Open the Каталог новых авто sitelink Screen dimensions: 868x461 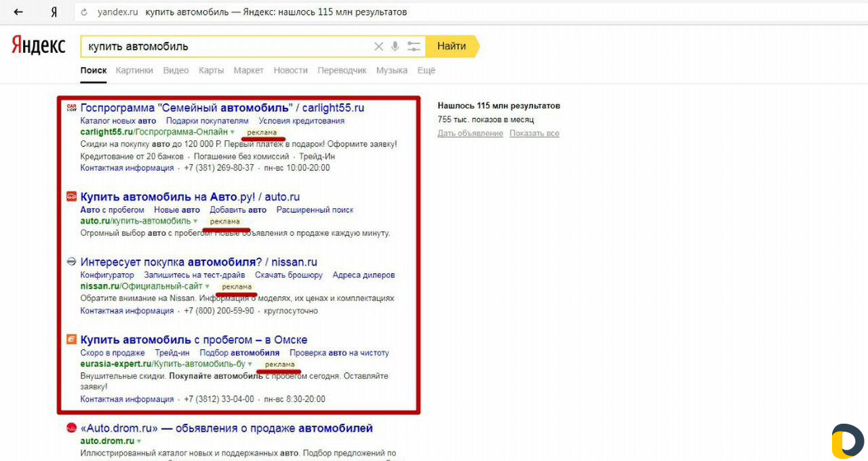118,121
